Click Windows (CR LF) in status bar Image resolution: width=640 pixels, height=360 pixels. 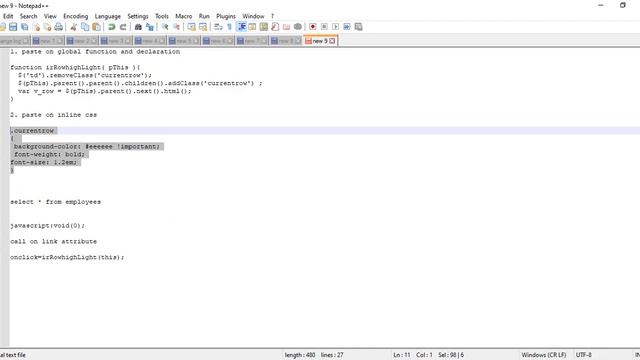click(x=544, y=355)
